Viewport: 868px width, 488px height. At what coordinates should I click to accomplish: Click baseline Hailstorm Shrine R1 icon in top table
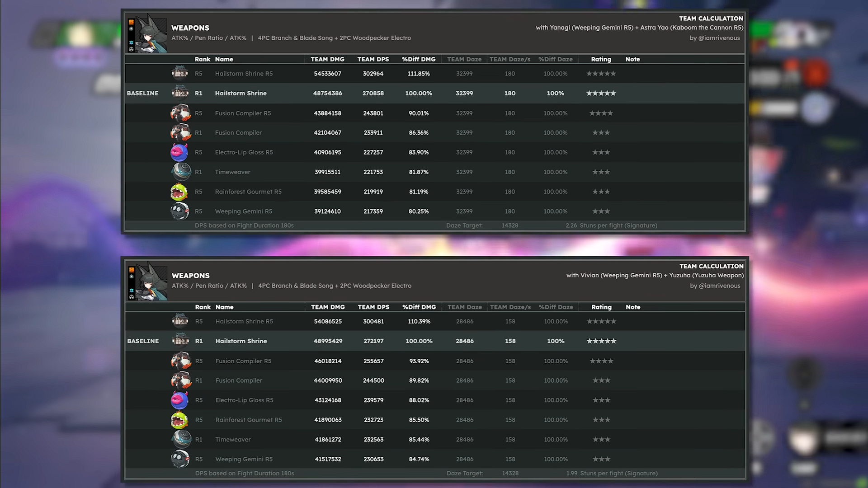coord(180,93)
